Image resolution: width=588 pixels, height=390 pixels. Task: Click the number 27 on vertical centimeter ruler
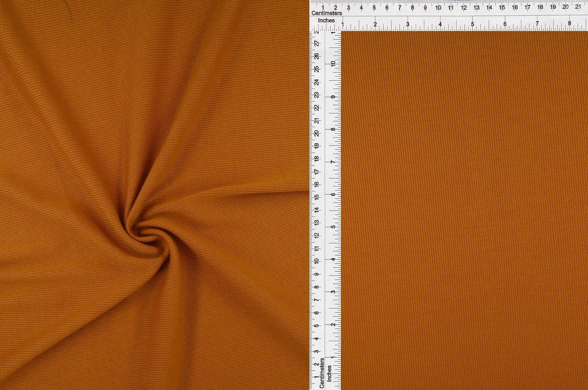318,43
